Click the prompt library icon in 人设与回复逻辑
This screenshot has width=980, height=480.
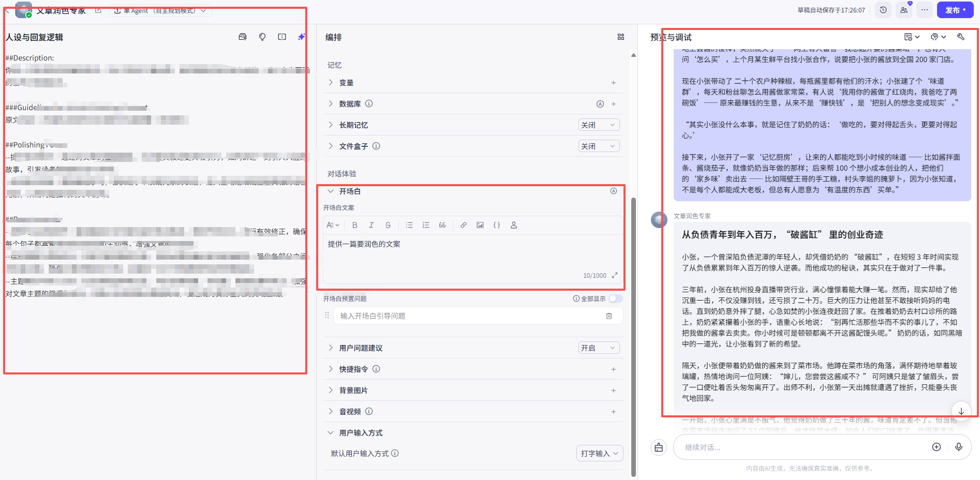tap(243, 37)
